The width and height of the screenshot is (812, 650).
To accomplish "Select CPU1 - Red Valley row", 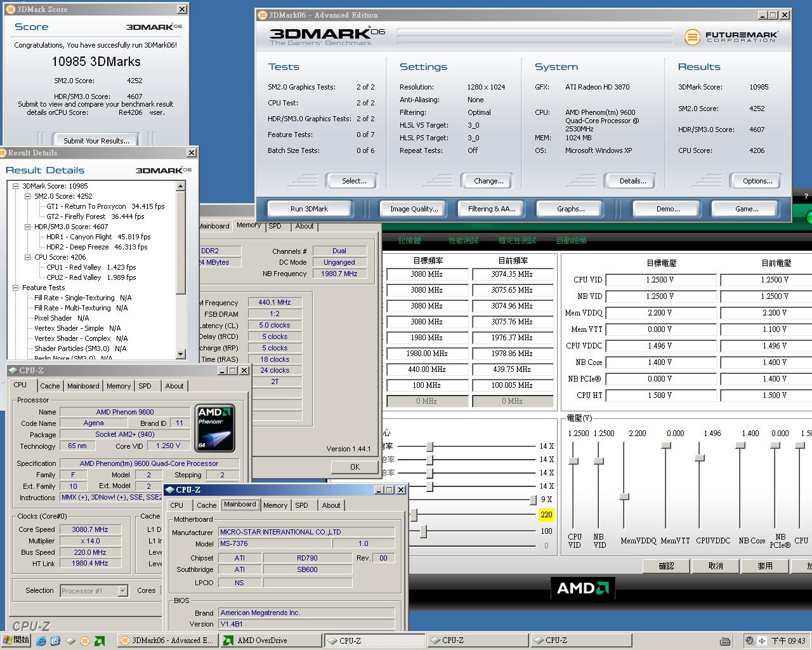I will (91, 267).
